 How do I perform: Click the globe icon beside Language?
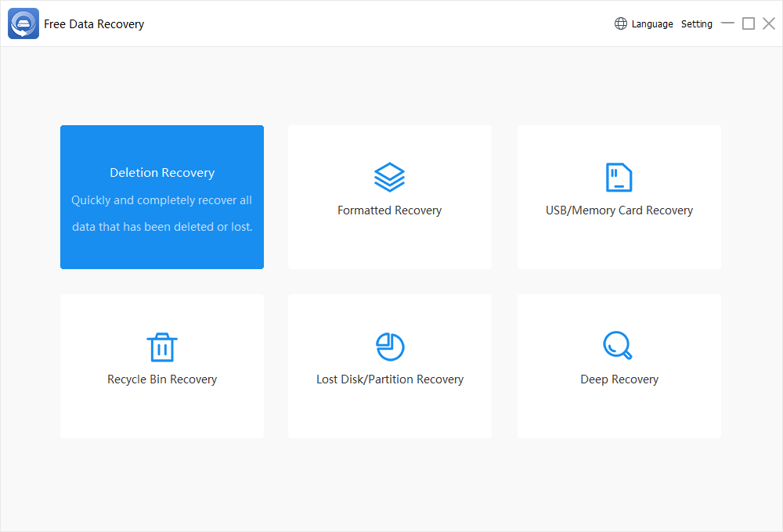621,23
